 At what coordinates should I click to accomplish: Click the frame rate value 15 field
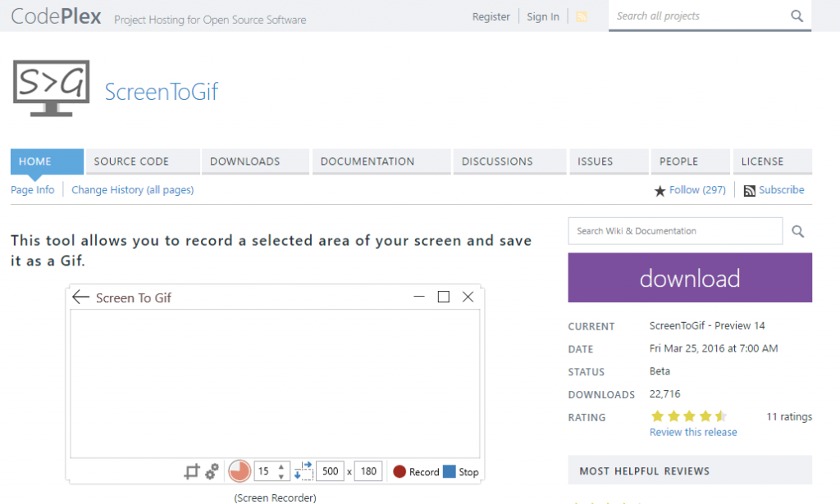(265, 471)
